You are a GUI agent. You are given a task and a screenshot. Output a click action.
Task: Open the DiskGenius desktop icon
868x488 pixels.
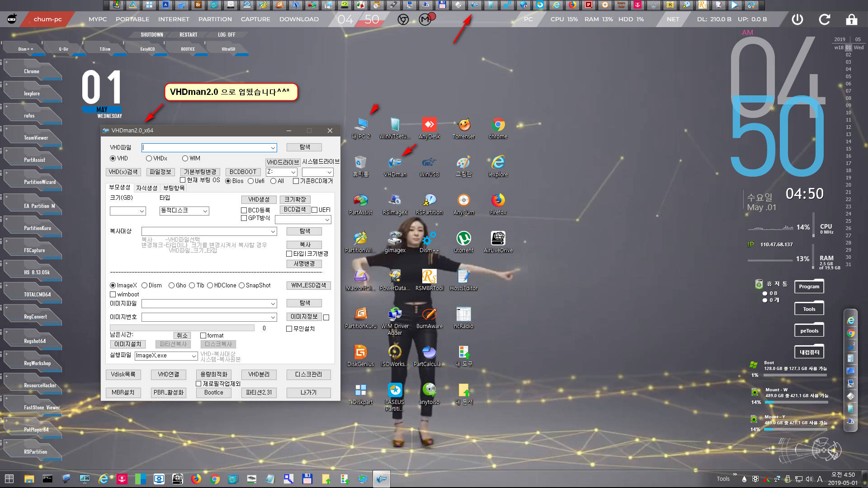[x=360, y=356]
